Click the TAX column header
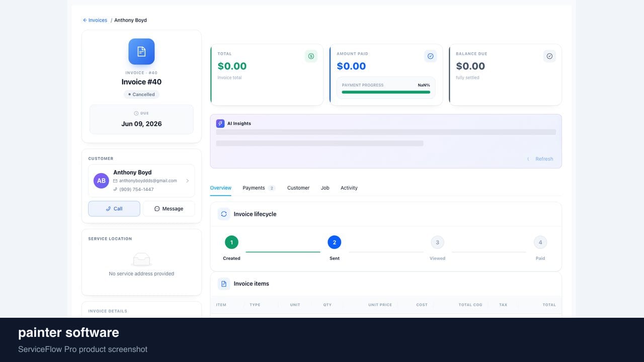644x362 pixels. click(503, 305)
